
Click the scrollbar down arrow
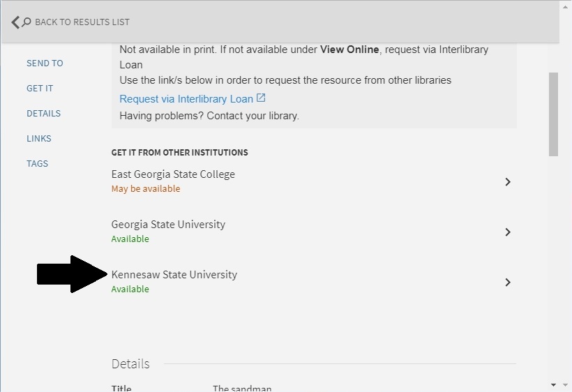(554, 384)
